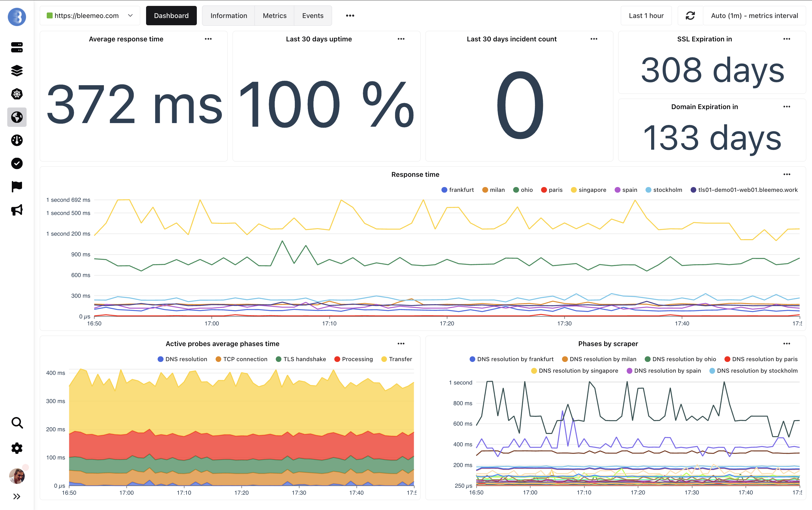Open the Average response time panel options menu
Viewport: 812px width, 510px height.
(x=208, y=39)
